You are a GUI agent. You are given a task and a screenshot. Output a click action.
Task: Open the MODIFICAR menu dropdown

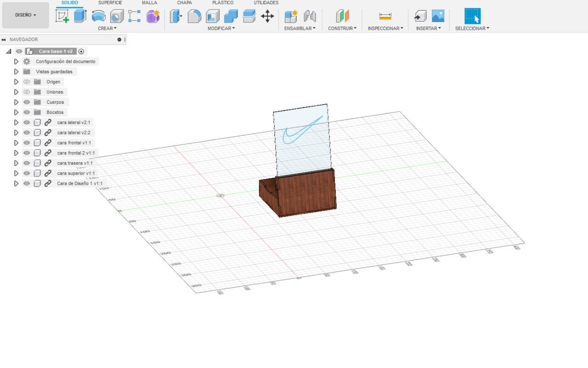pyautogui.click(x=221, y=28)
